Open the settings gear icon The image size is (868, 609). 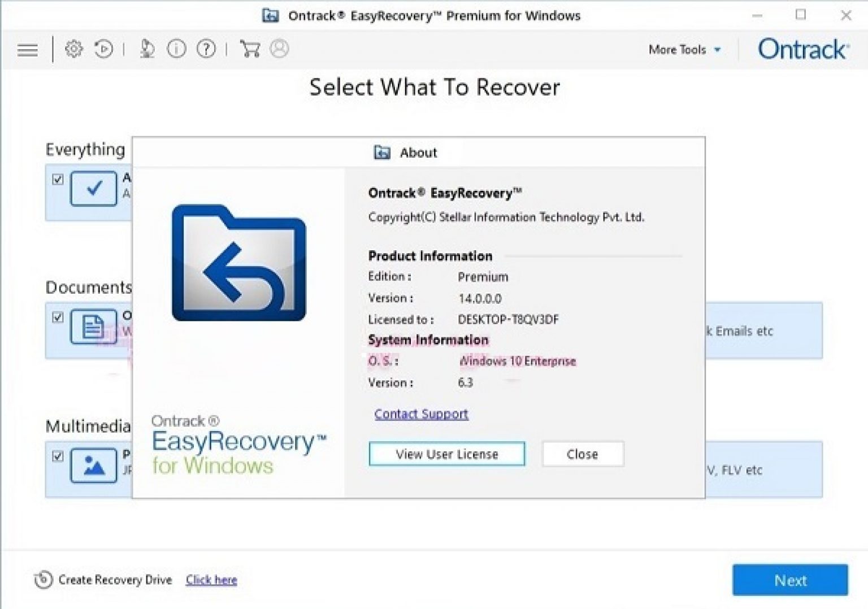point(73,49)
